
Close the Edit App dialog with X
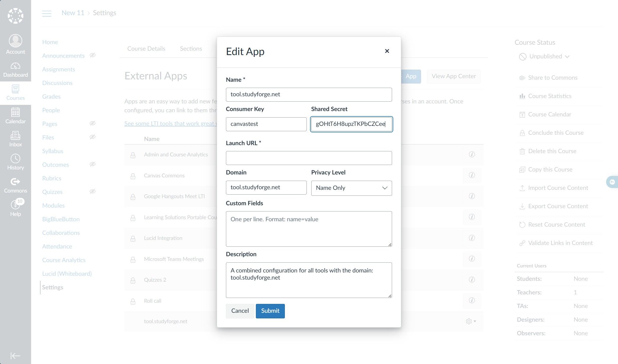387,51
